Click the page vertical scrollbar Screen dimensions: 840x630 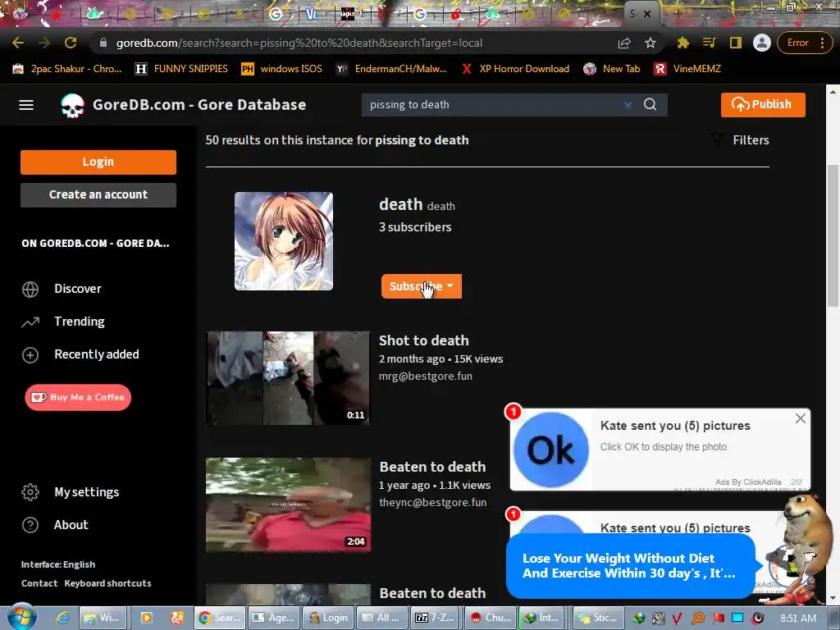coord(832,235)
